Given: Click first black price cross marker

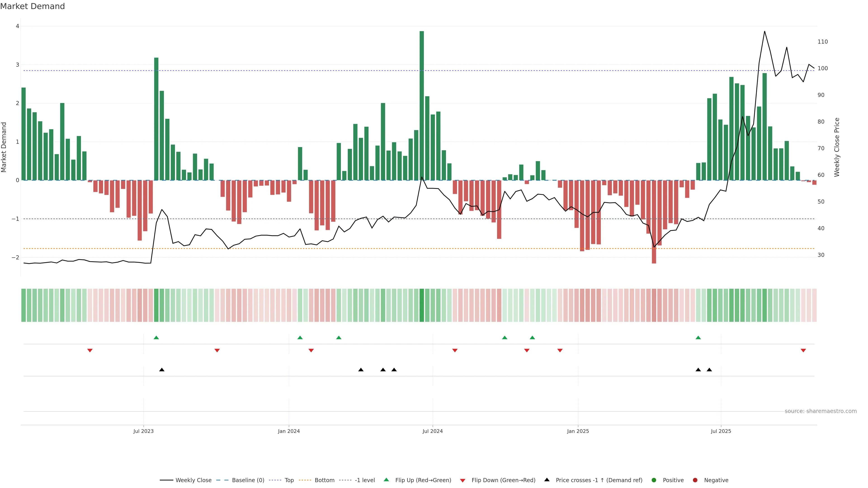Looking at the screenshot, I should [x=162, y=370].
